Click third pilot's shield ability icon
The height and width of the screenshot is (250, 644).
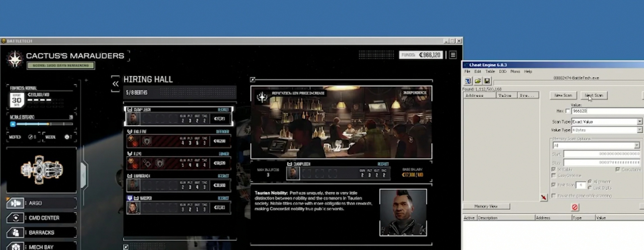pos(160,164)
